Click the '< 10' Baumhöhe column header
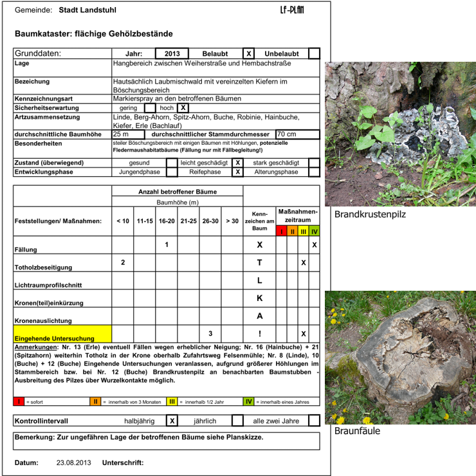The width and height of the screenshot is (476, 476). 123,221
